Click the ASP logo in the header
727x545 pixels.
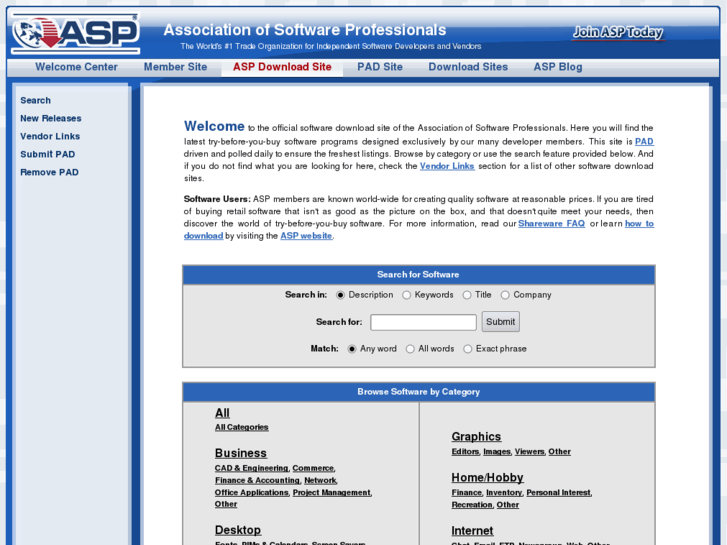pos(76,33)
